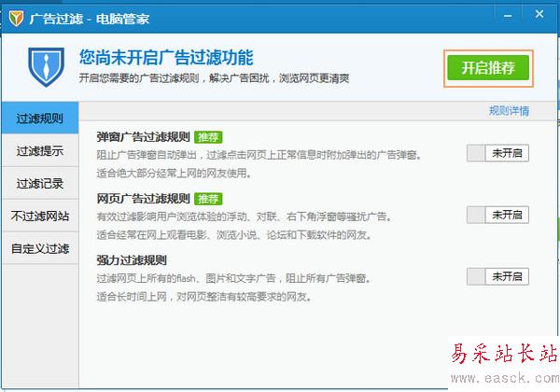Click the Tencent PC Manager logo icon
Screen dimensions: 560x392
16,19
